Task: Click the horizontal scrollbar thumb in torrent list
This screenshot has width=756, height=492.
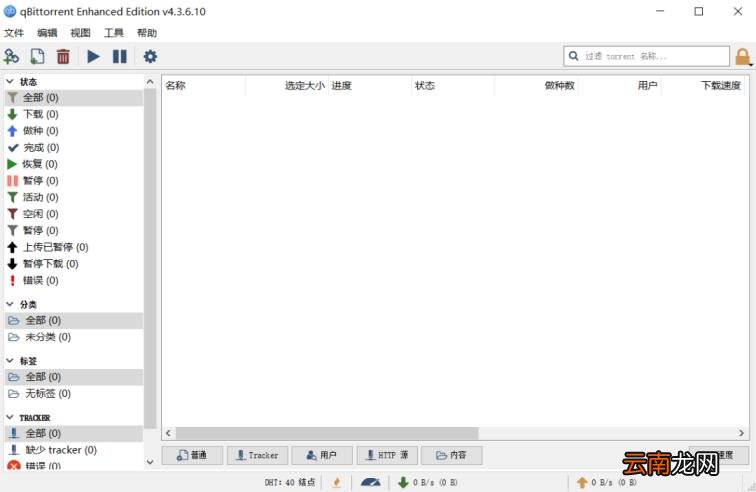Action: (327, 433)
